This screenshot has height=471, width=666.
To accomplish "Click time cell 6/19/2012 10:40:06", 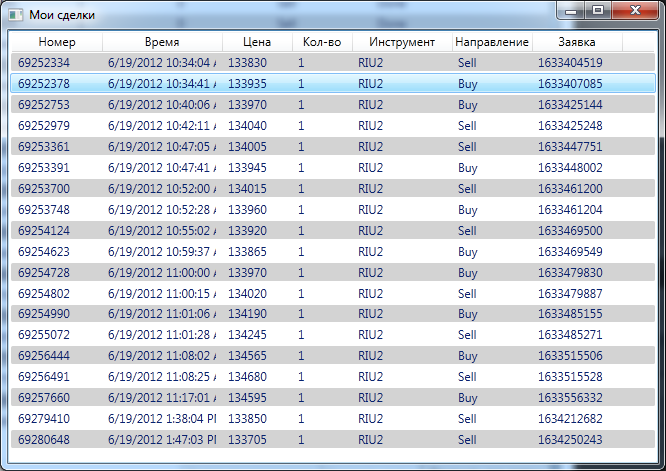I will point(162,105).
